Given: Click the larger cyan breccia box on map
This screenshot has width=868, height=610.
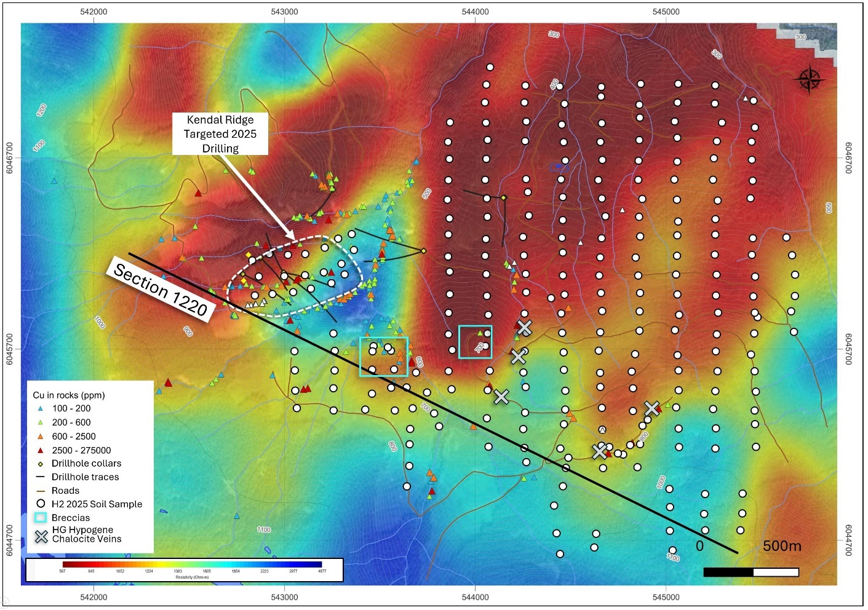Looking at the screenshot, I should click(x=384, y=357).
